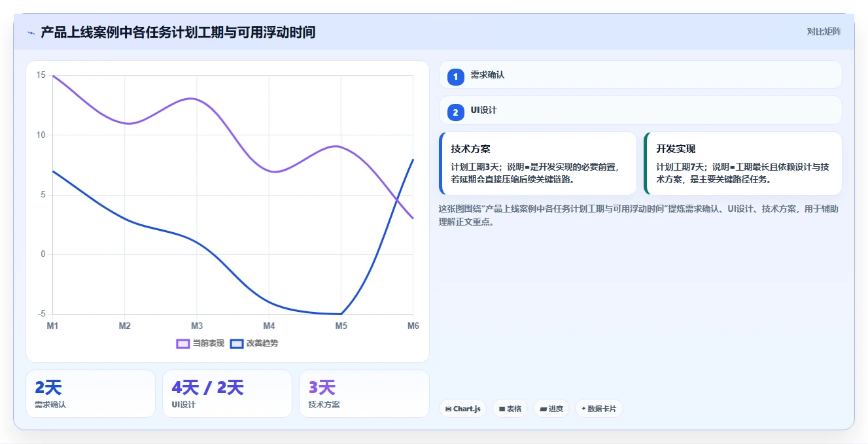
Task: Click the icon inside the 表格 chip
Action: click(502, 409)
